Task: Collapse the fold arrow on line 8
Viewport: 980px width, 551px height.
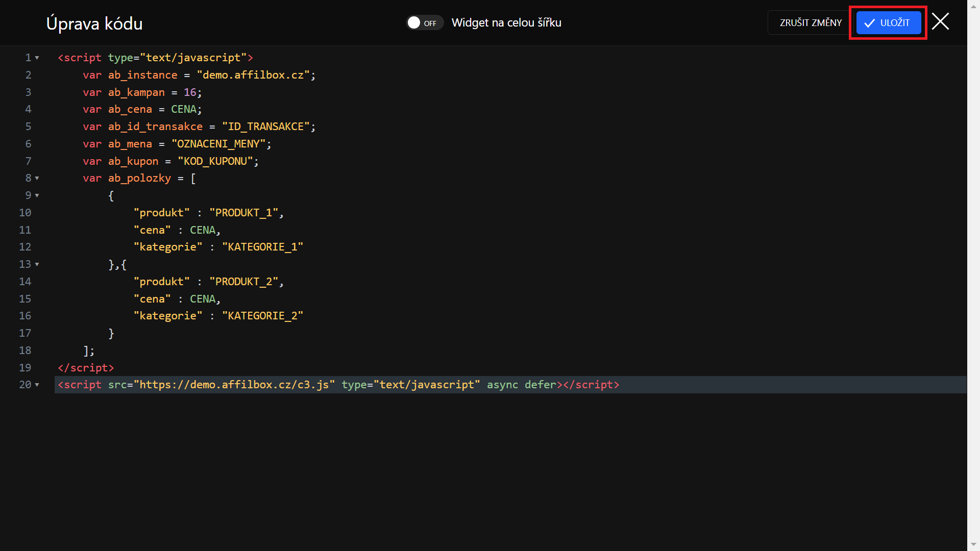Action: (37, 179)
